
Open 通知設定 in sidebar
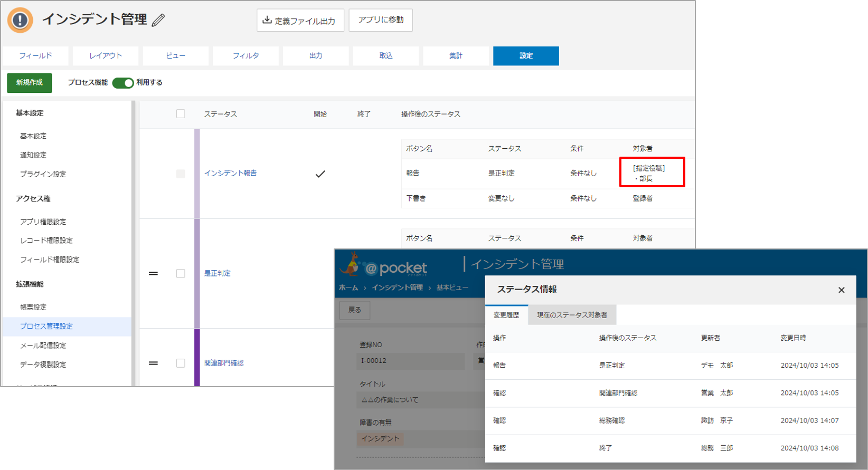click(33, 155)
